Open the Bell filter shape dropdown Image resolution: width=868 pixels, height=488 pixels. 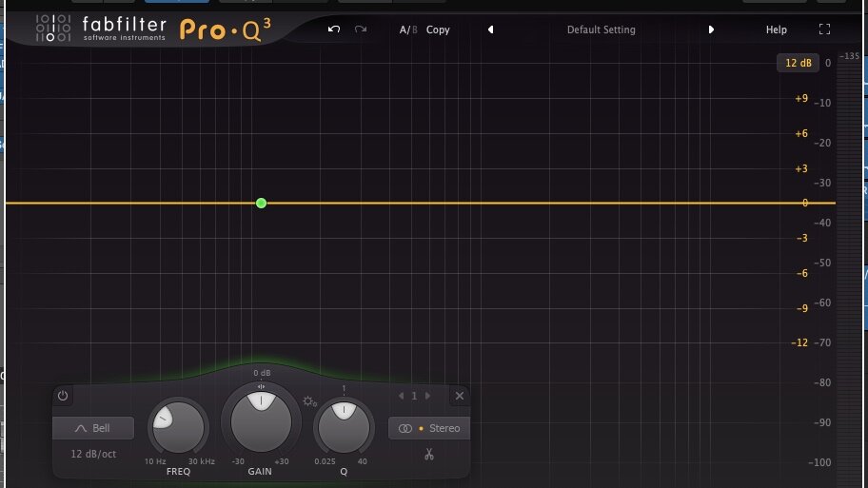point(93,428)
